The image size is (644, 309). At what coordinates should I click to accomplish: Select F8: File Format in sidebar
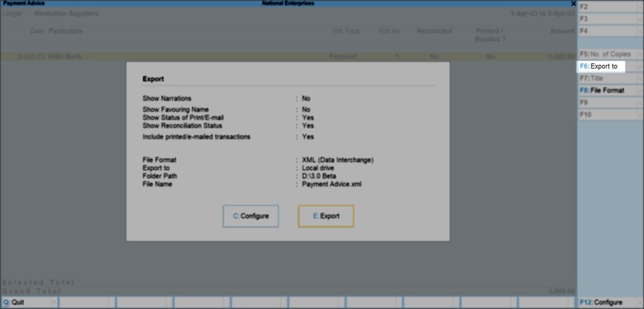point(610,91)
